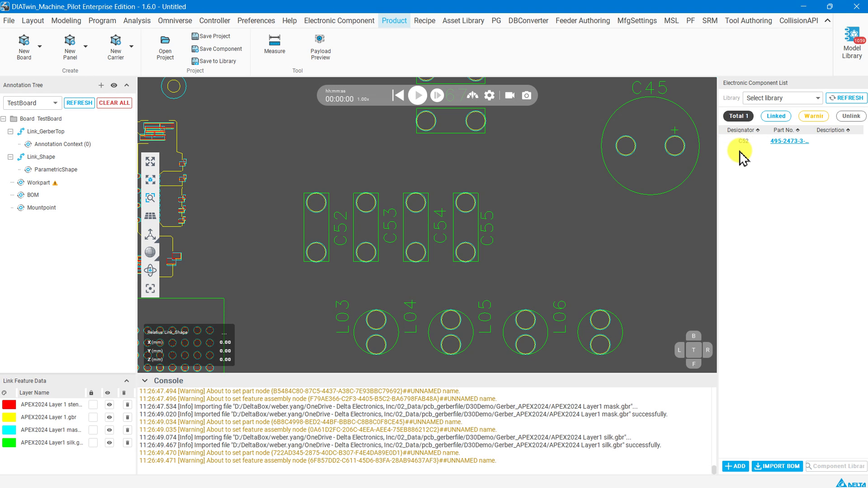Collapse the ribbon with the chevron
868x488 pixels.
tap(827, 21)
